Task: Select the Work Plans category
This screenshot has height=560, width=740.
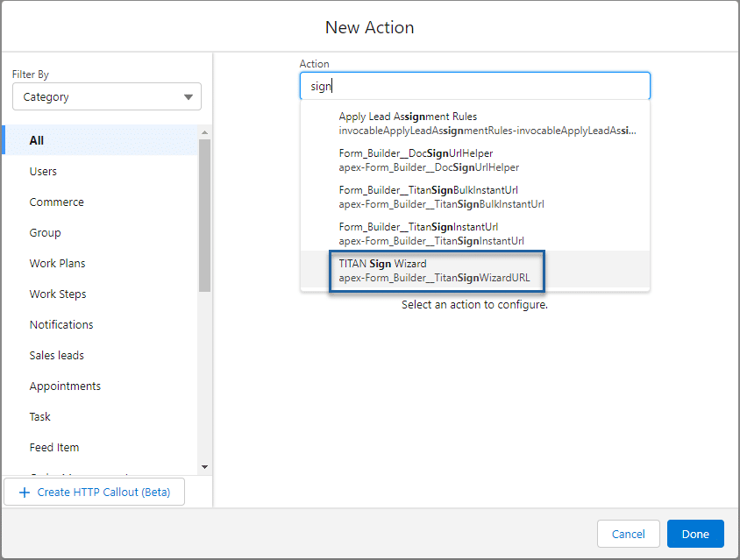Action: pyautogui.click(x=58, y=264)
